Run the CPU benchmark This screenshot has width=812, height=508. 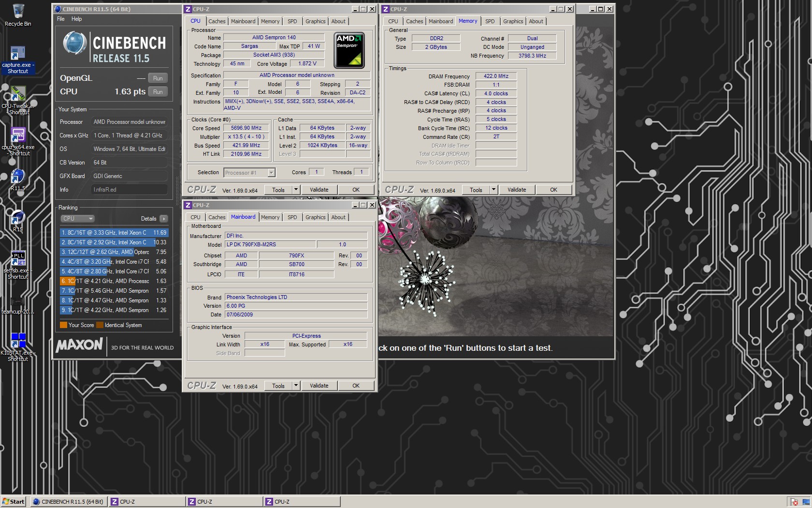click(158, 92)
